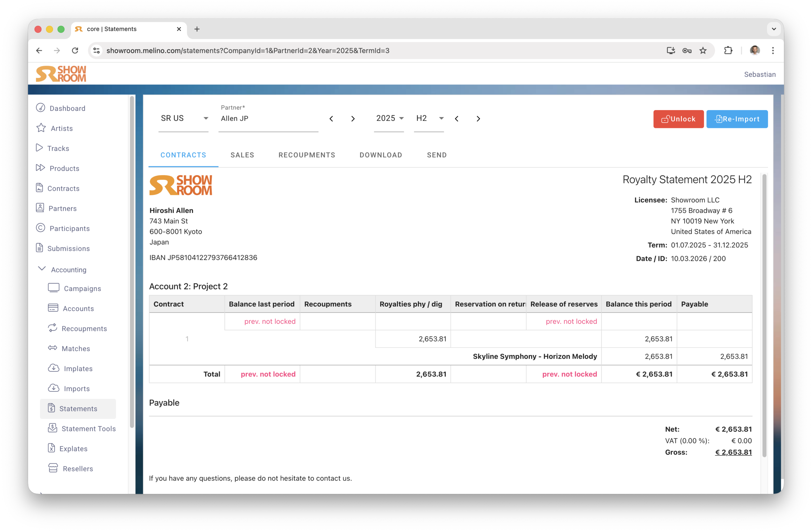The width and height of the screenshot is (812, 531).
Task: Open the Dashboard sidebar icon
Action: coord(41,108)
